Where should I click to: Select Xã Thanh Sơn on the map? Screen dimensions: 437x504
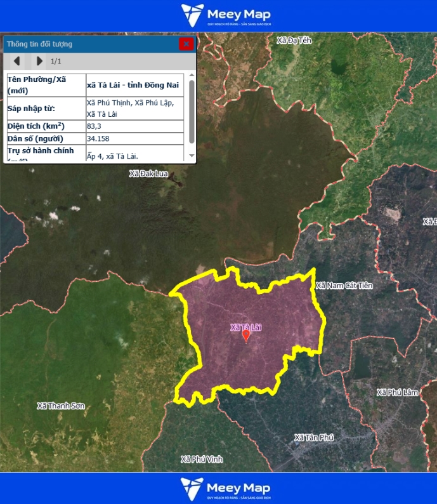click(x=61, y=406)
